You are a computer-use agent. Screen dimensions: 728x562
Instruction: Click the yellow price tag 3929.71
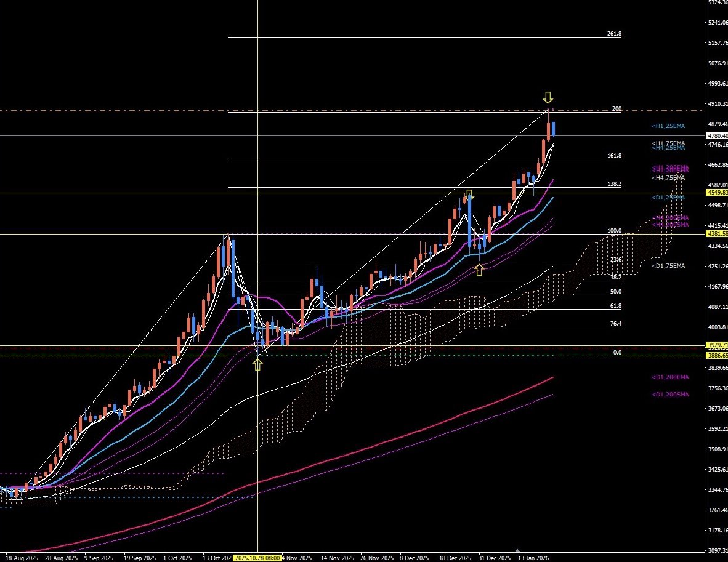717,345
